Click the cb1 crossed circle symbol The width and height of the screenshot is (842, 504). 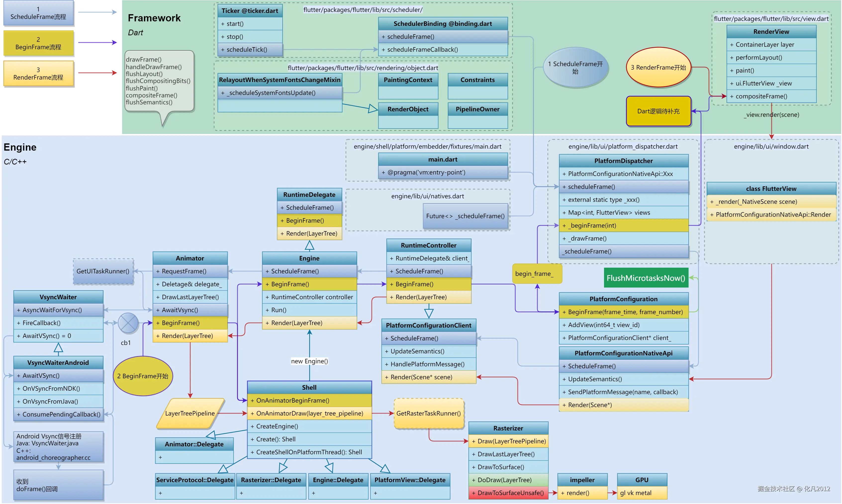coord(128,323)
